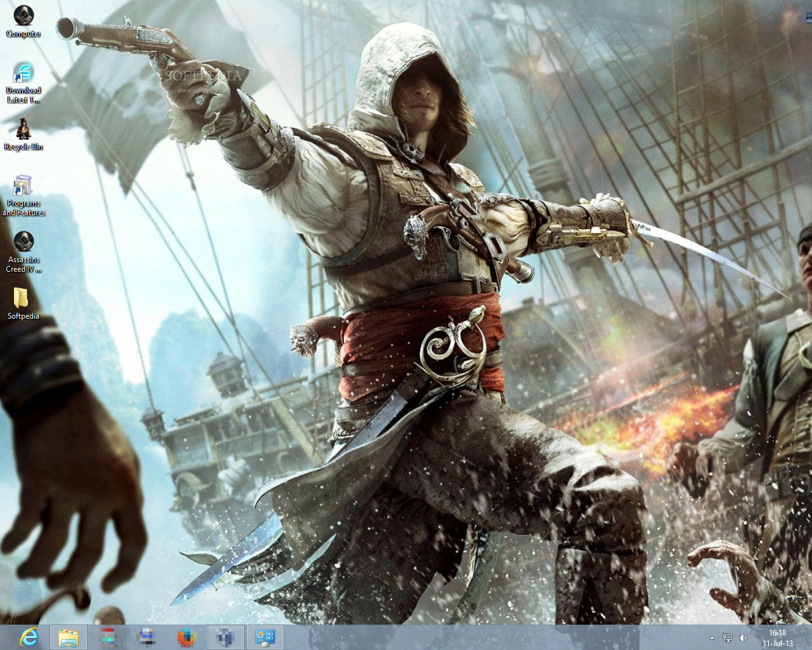Viewport: 812px width, 650px height.
Task: Launch Internet Explorer from the taskbar
Action: pyautogui.click(x=29, y=637)
